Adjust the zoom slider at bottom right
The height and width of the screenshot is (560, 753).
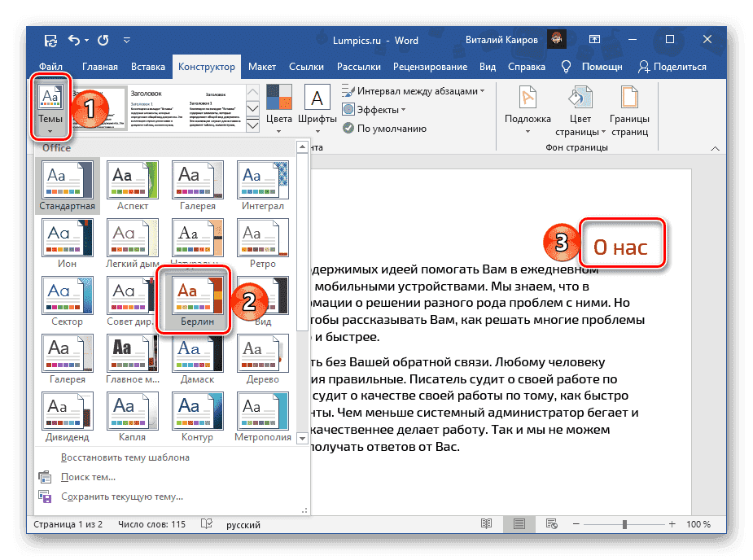(x=624, y=525)
